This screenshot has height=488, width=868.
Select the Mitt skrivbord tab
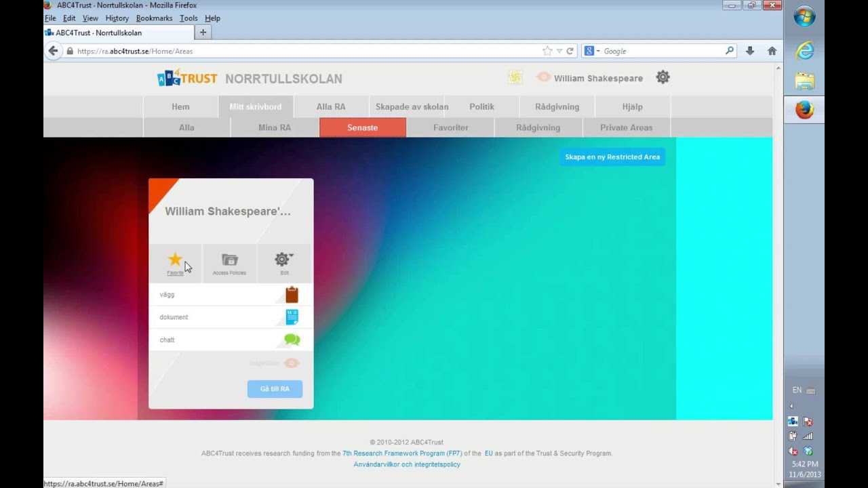point(256,106)
